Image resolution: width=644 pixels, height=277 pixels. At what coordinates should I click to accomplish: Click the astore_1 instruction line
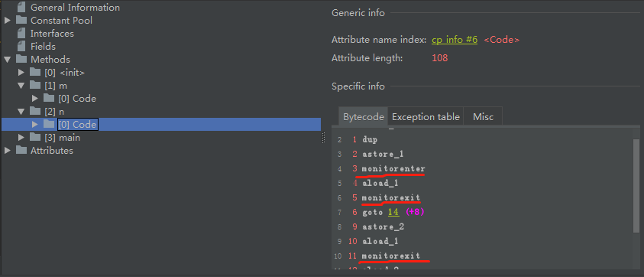click(383, 154)
